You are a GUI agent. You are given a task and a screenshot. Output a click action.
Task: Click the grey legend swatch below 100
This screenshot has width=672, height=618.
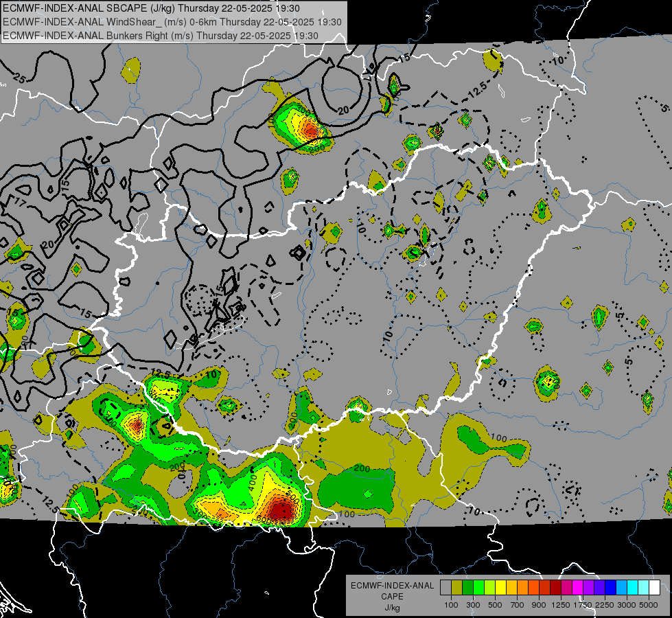coord(445,587)
